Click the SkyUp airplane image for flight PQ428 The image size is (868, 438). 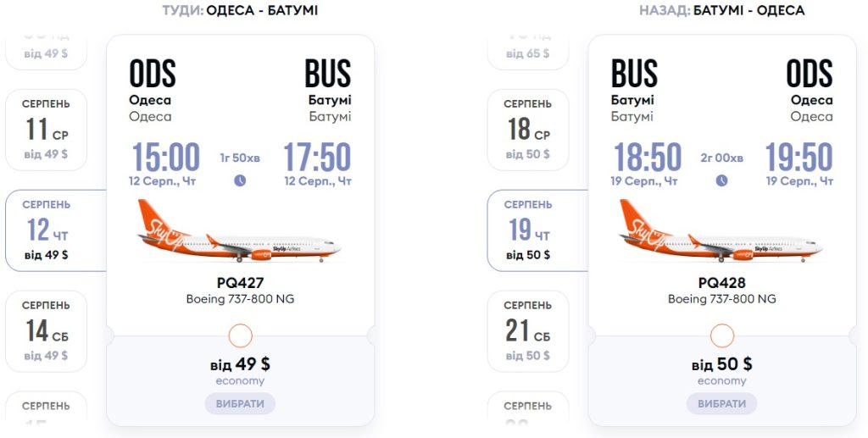pyautogui.click(x=721, y=232)
